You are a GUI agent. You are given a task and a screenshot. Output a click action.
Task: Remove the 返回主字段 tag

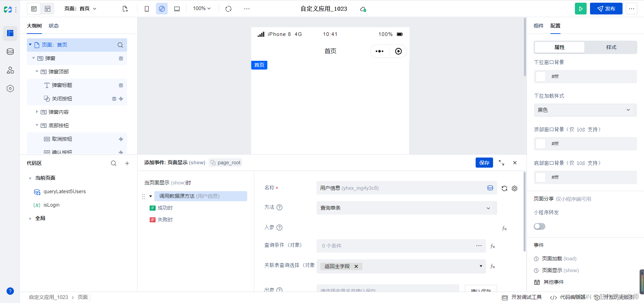356,266
